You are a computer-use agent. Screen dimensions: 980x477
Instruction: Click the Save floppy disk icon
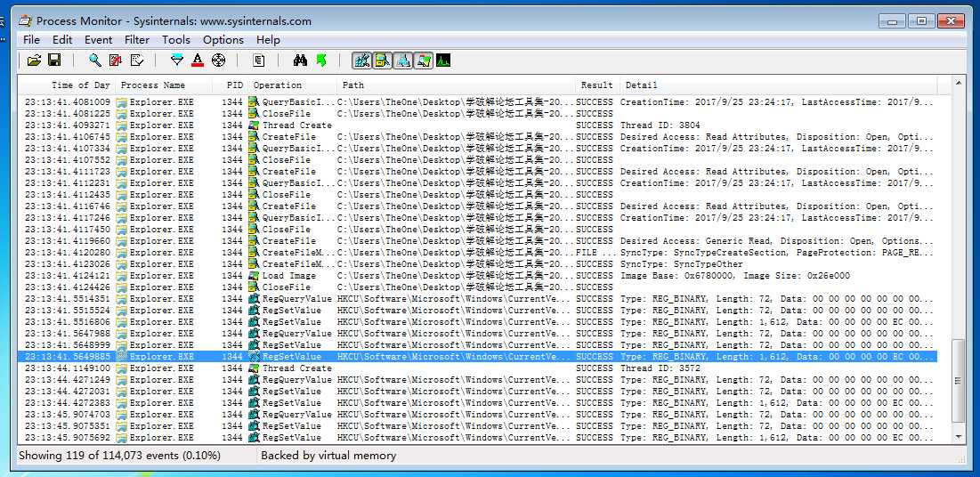click(x=54, y=61)
